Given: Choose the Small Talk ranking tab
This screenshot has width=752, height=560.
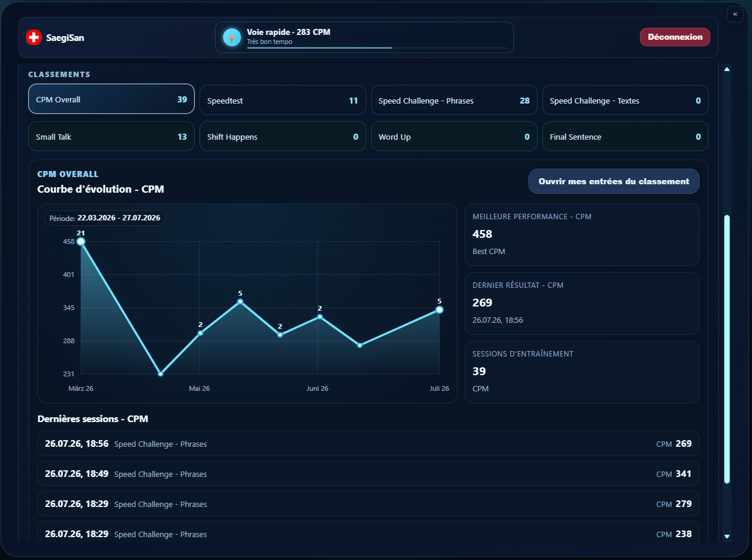Looking at the screenshot, I should click(x=111, y=137).
